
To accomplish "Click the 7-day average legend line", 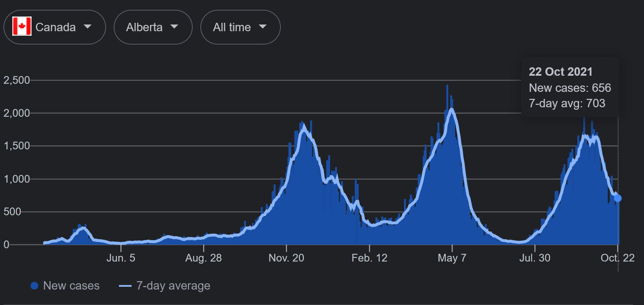I will point(125,286).
